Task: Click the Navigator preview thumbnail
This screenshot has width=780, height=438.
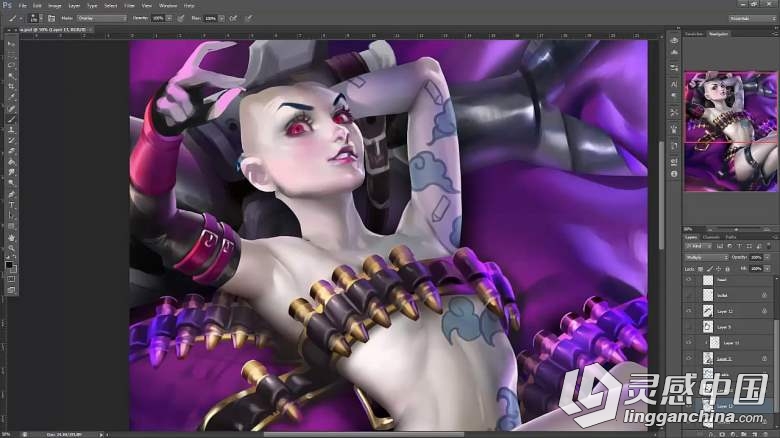Action: point(731,132)
